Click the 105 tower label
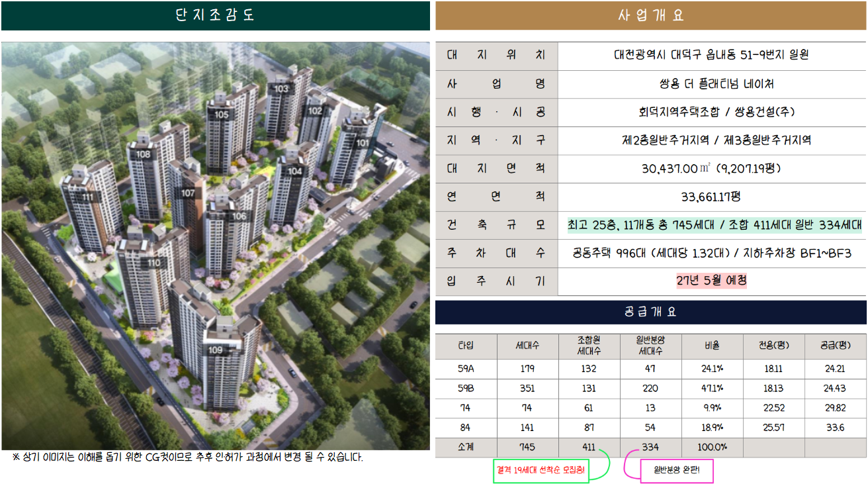The height and width of the screenshot is (486, 868). click(x=221, y=115)
